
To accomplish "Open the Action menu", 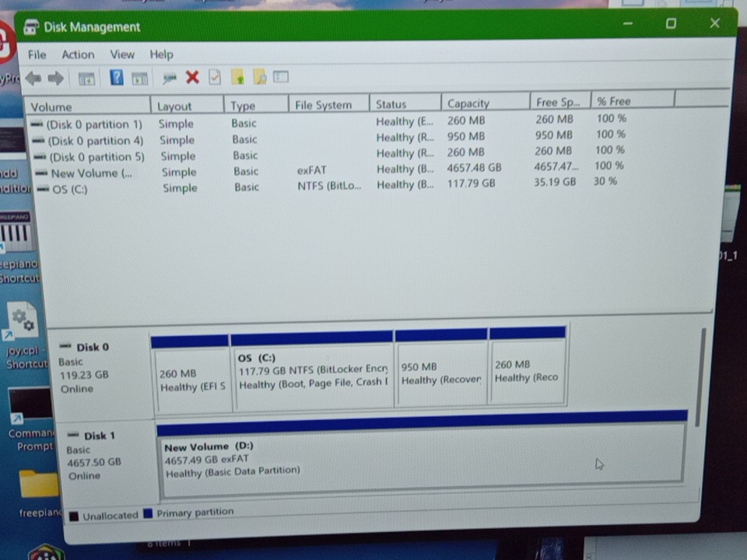I will (78, 54).
